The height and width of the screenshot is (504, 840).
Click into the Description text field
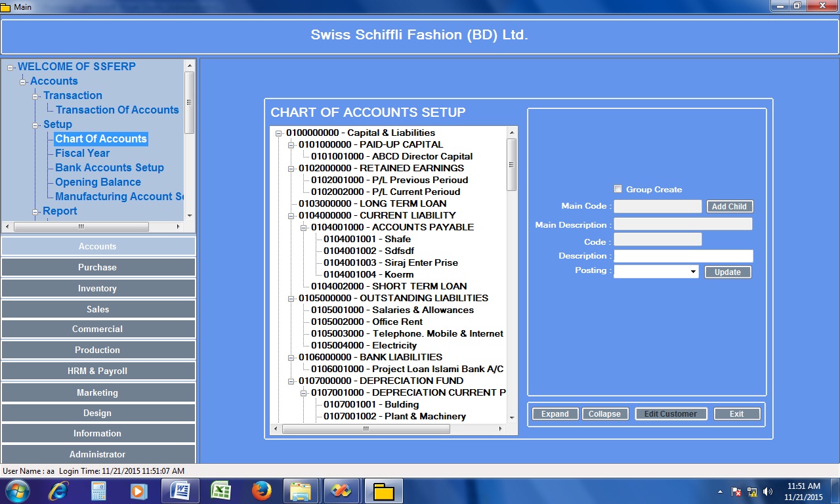(x=682, y=256)
